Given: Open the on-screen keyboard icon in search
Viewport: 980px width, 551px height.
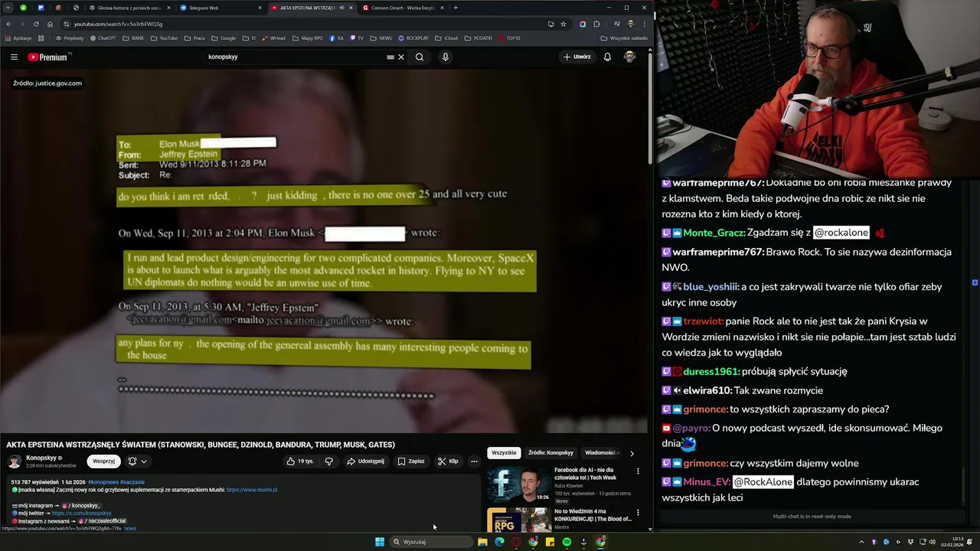Looking at the screenshot, I should coord(390,57).
